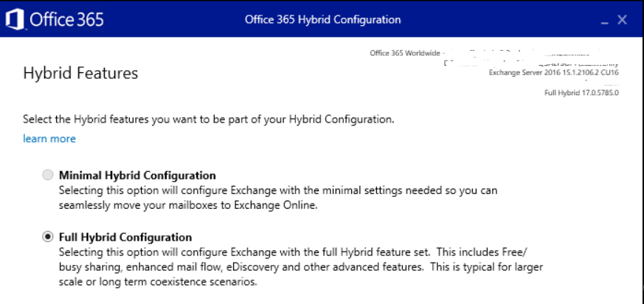Open the "learn more" link
The width and height of the screenshot is (644, 304).
49,139
